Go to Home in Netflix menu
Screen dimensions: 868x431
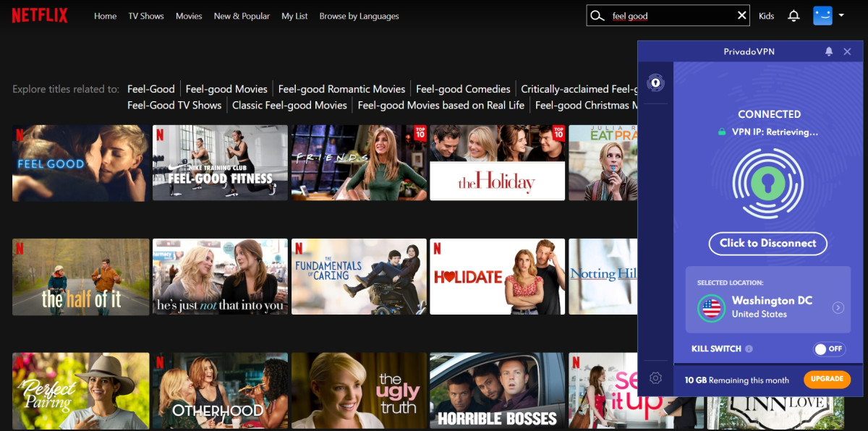105,16
